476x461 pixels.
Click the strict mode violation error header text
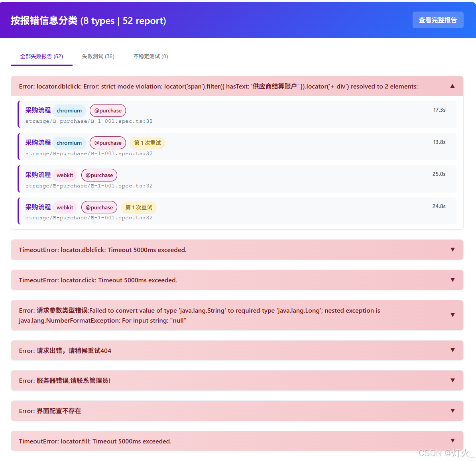point(218,86)
